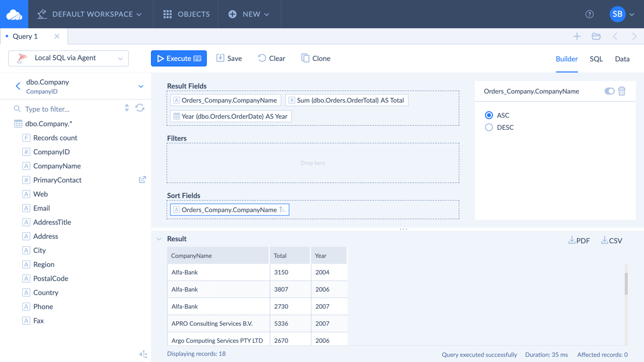Select the Phone field

coord(43,307)
